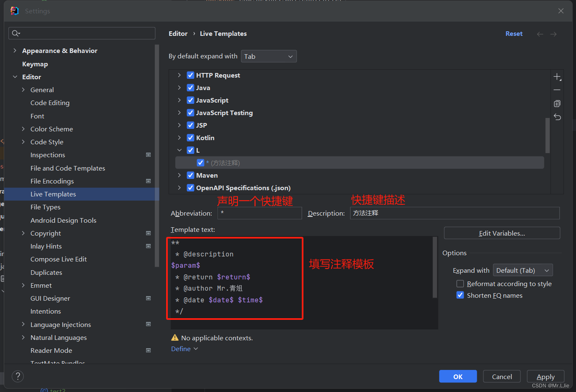Open the By default expand with dropdown
This screenshot has width=576, height=392.
(269, 56)
